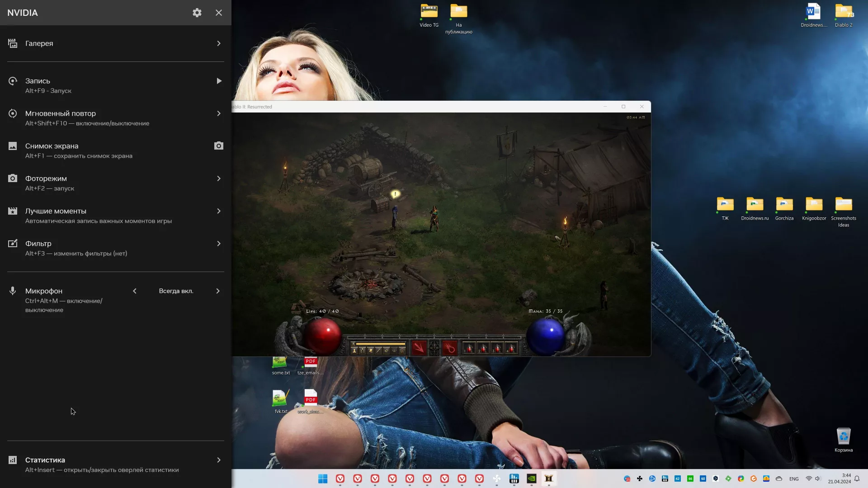Switch the ENG input language indicator
The width and height of the screenshot is (868, 488).
click(794, 479)
